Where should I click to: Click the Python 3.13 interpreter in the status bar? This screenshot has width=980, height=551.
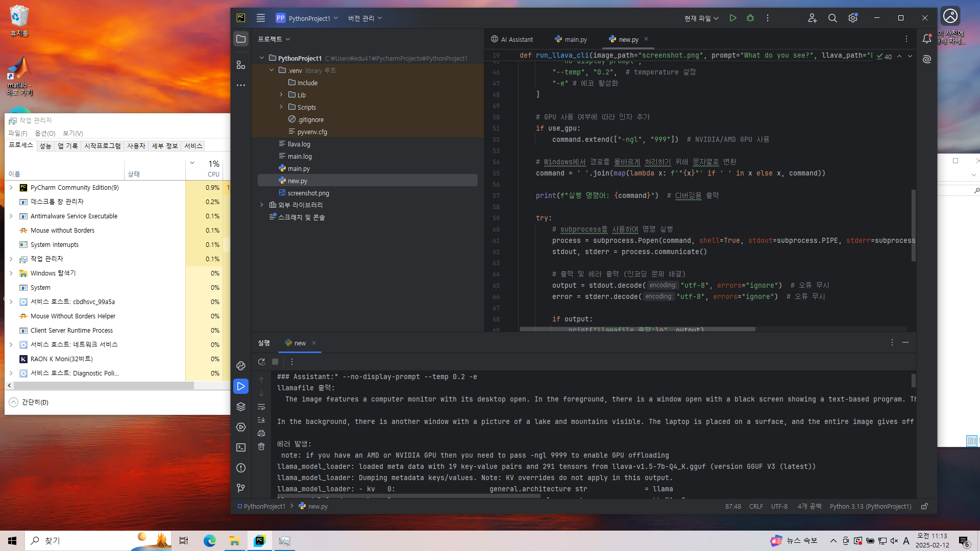pyautogui.click(x=870, y=506)
